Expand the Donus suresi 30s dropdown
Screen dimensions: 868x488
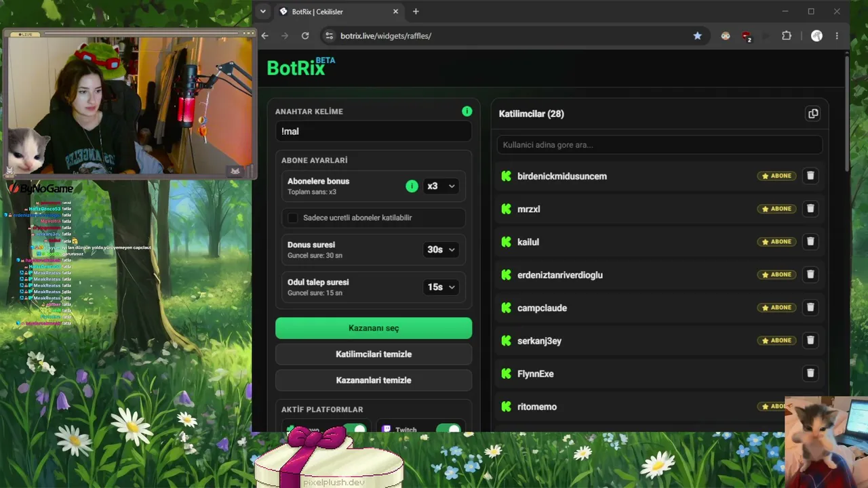(440, 249)
